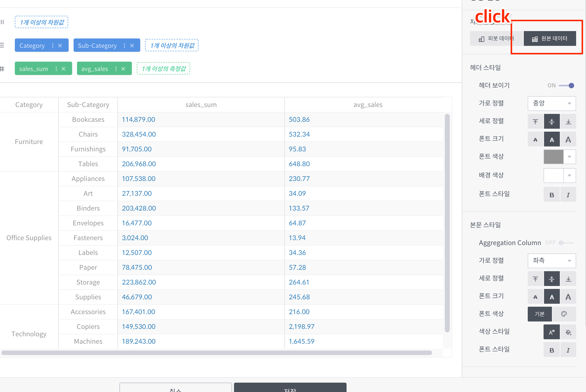586x392 pixels.
Task: Open options menu on Sub-Category pill
Action: coord(124,46)
